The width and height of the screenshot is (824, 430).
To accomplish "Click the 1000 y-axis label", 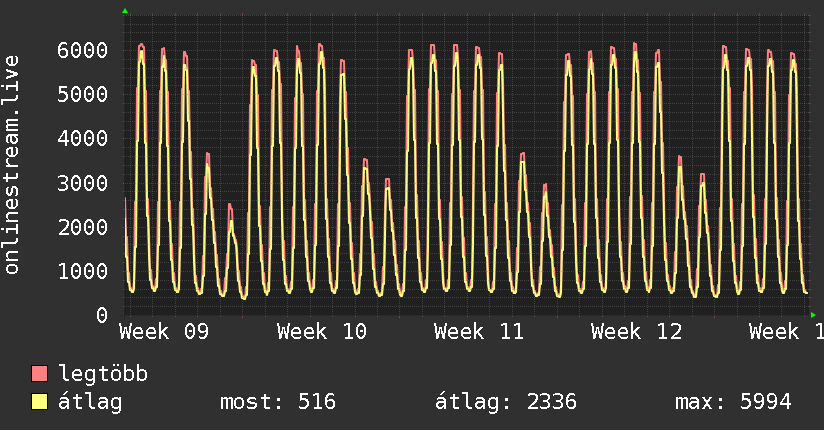I will point(83,271).
